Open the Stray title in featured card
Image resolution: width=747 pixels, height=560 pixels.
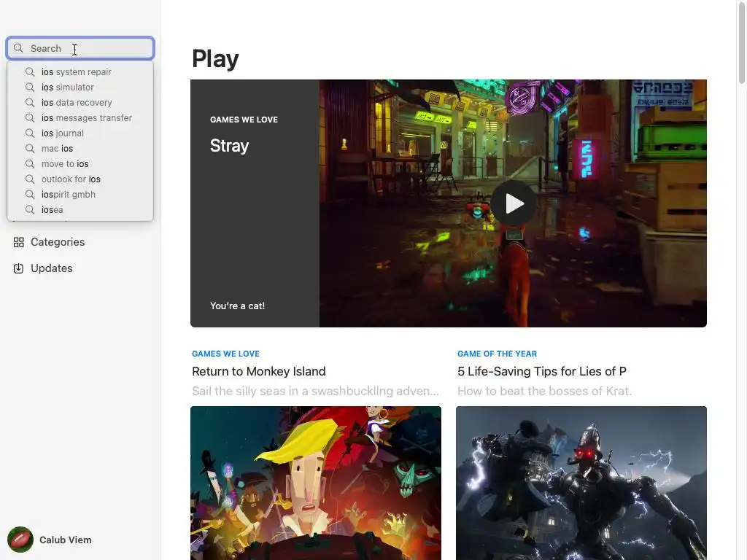point(229,146)
